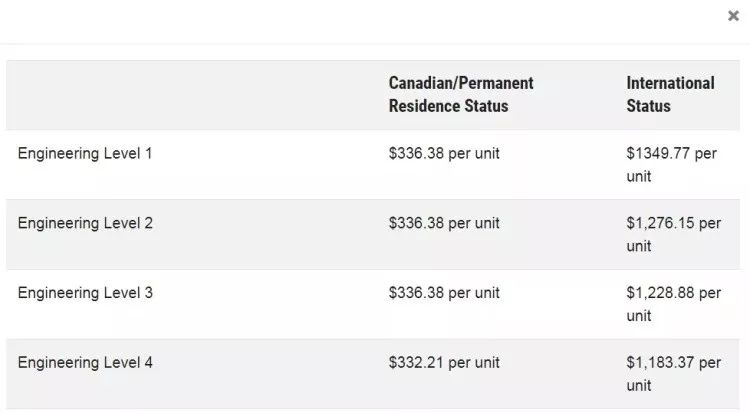This screenshot has height=413, width=750.
Task: Close the tuition fees popup
Action: pos(733,16)
